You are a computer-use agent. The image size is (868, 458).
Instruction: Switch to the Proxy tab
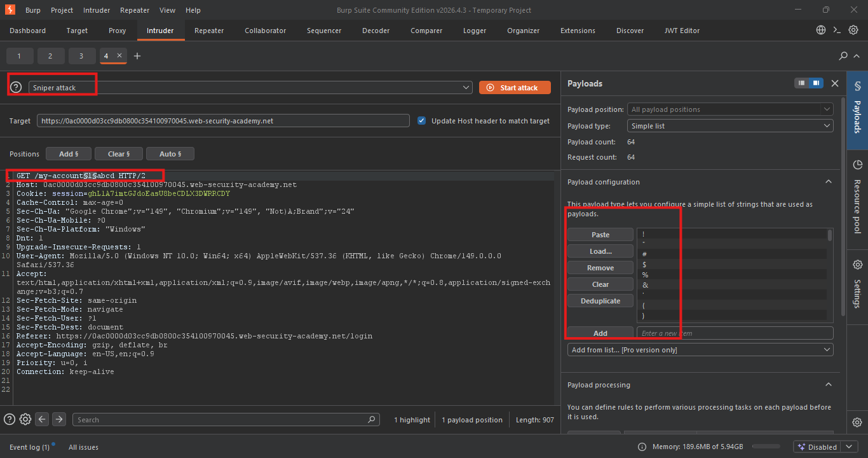tap(117, 31)
